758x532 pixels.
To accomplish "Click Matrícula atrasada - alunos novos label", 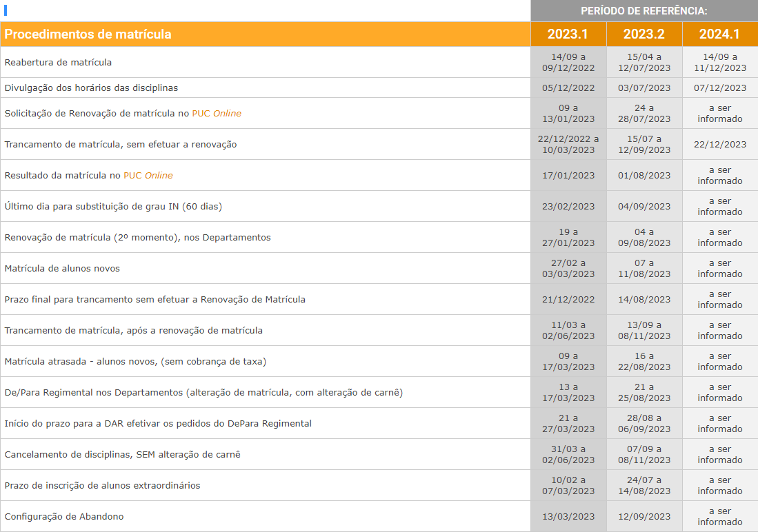I will click(135, 361).
